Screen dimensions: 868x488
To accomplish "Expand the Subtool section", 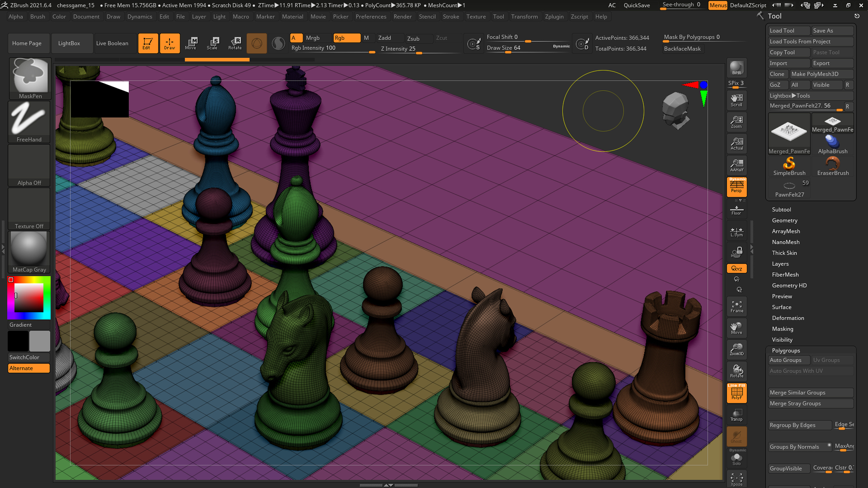I will tap(781, 210).
